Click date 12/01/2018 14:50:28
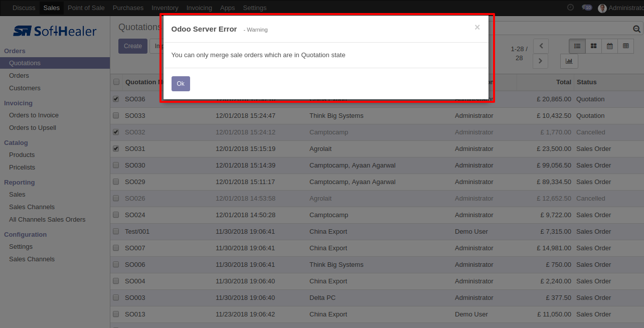Screen dimensions: 644x328 [x=245, y=215]
